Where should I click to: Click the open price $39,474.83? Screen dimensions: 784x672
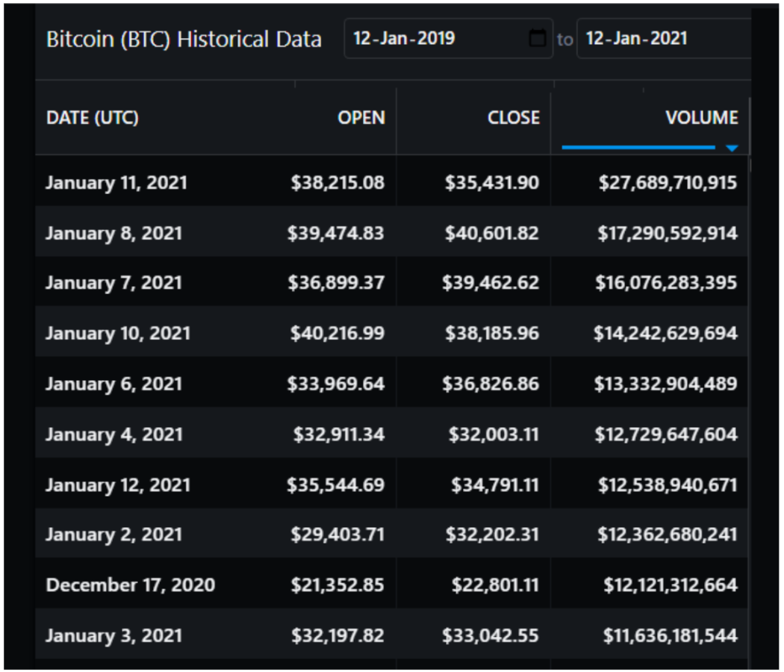pyautogui.click(x=336, y=233)
